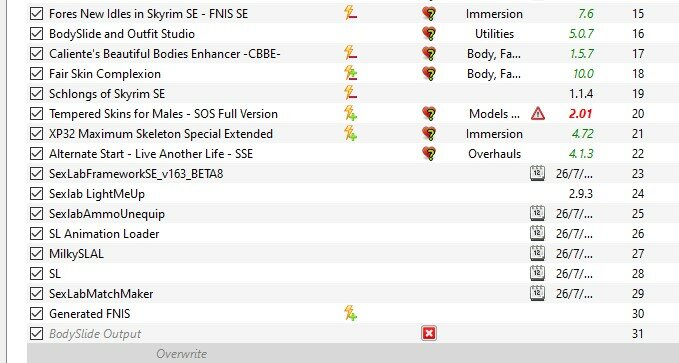Image resolution: width=679 pixels, height=363 pixels.
Task: Select the Overwrite row
Action: coord(353,353)
